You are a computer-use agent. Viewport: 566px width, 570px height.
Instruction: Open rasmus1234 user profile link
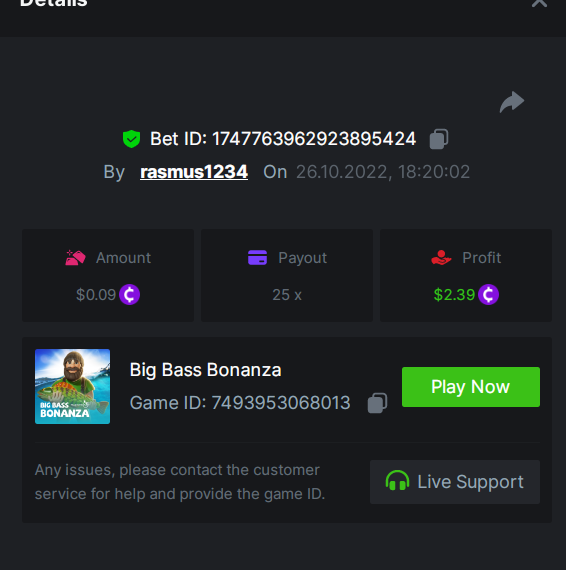[194, 172]
